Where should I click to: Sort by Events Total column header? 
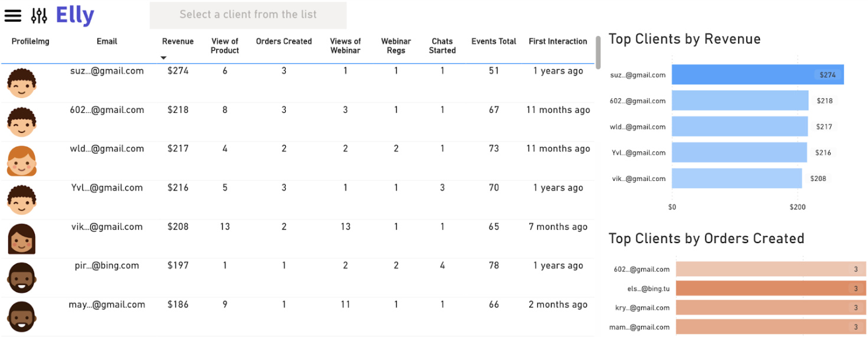click(494, 41)
